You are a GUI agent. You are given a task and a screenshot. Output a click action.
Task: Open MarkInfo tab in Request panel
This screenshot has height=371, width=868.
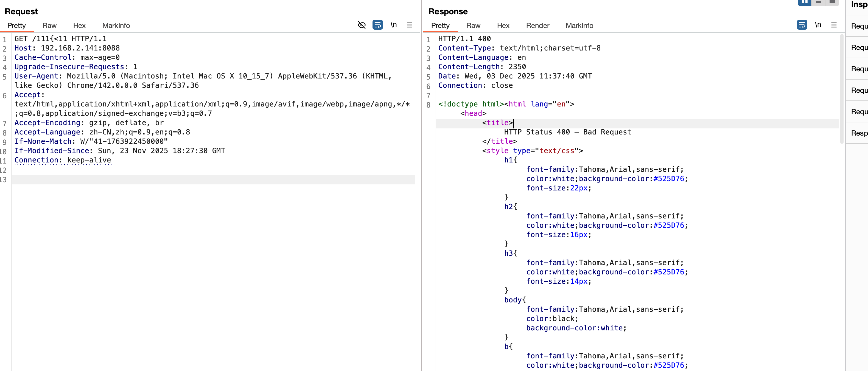point(116,26)
